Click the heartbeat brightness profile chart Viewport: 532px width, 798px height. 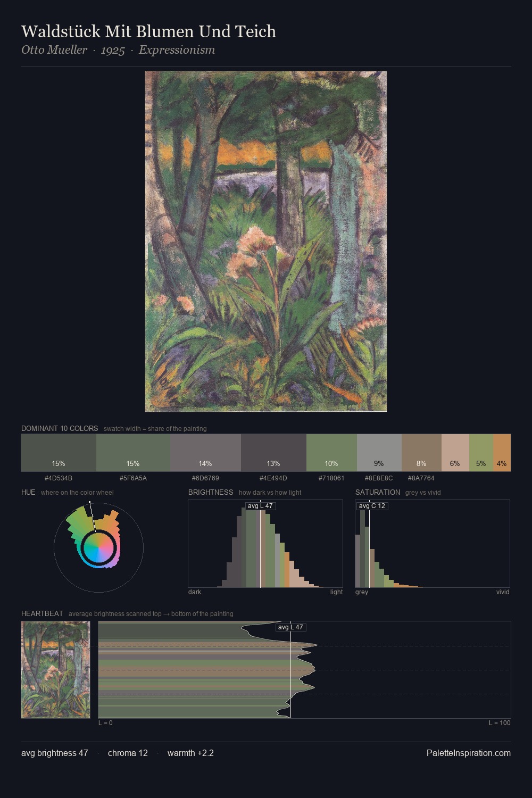[x=304, y=670]
